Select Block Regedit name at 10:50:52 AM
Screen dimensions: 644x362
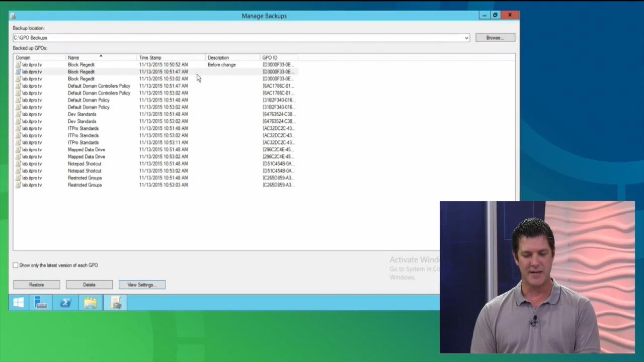81,65
